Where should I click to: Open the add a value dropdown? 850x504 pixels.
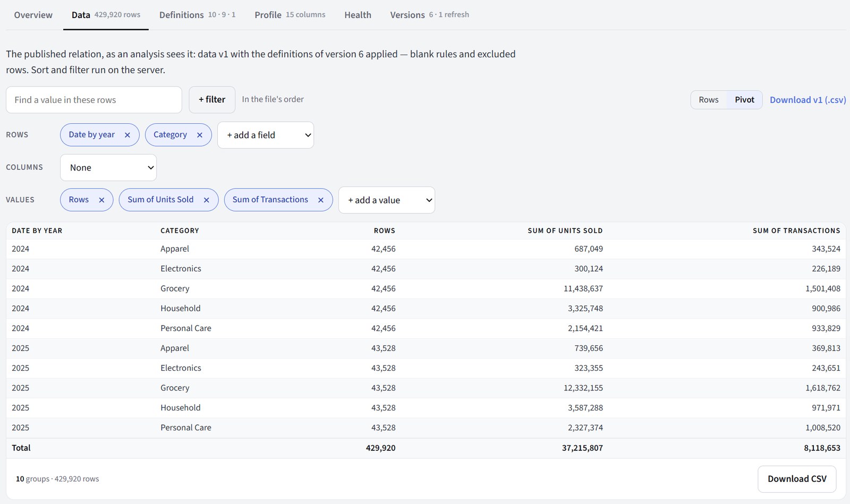[387, 200]
